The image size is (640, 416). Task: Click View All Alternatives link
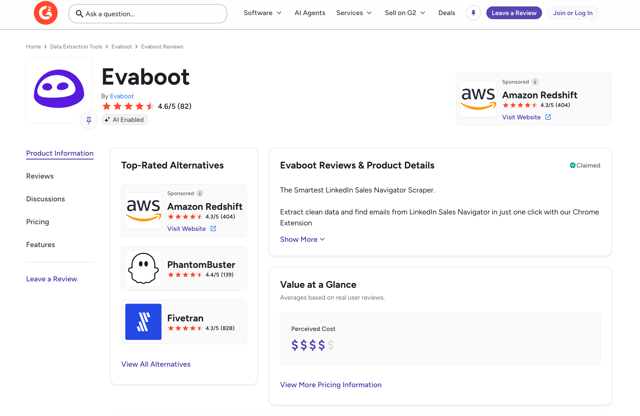156,364
